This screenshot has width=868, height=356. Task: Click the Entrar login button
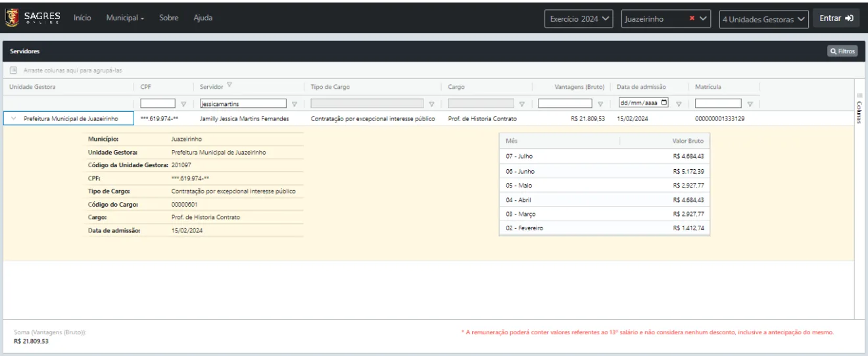836,18
